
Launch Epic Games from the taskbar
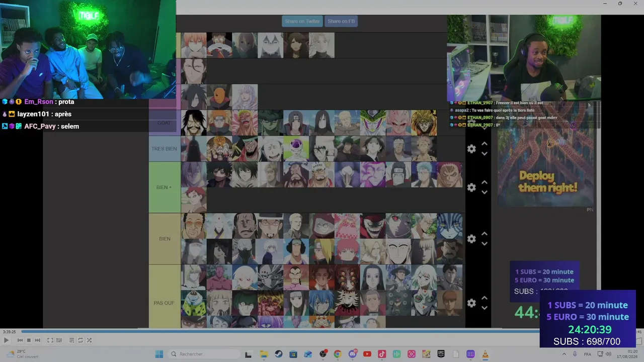(x=441, y=354)
